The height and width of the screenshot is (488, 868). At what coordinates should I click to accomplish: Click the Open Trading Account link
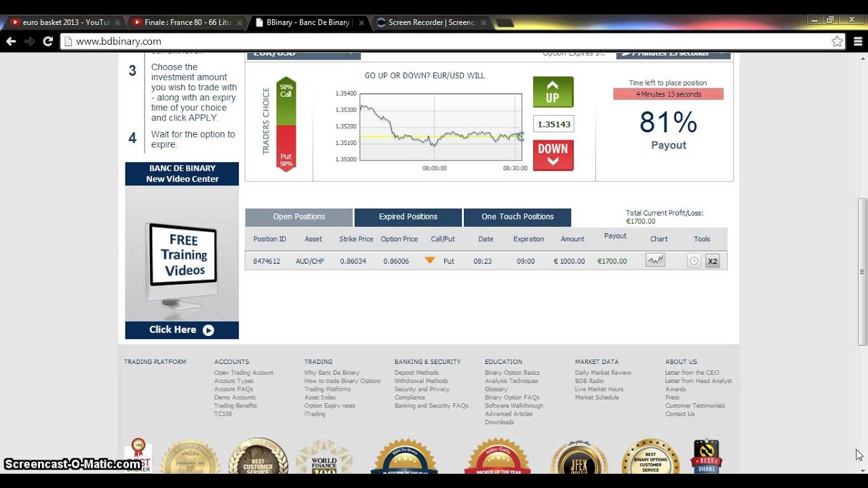243,373
